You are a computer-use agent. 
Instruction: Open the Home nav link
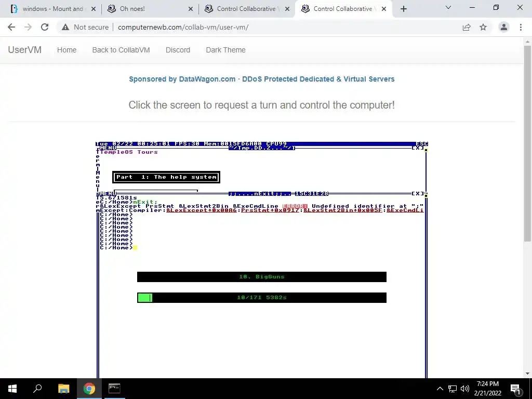click(x=67, y=50)
